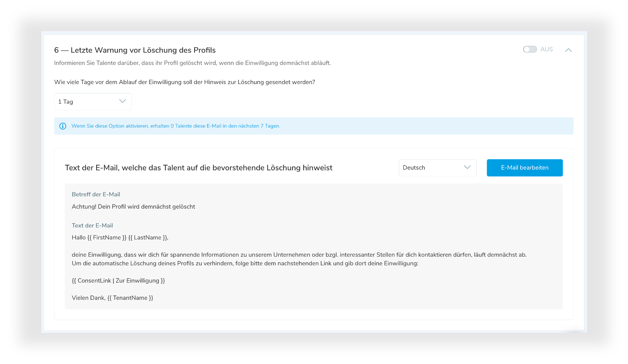This screenshot has height=364, width=628.
Task: Click the '{{ ConsentLink | Zur Einwilligung }}' placeholder
Action: click(x=118, y=281)
